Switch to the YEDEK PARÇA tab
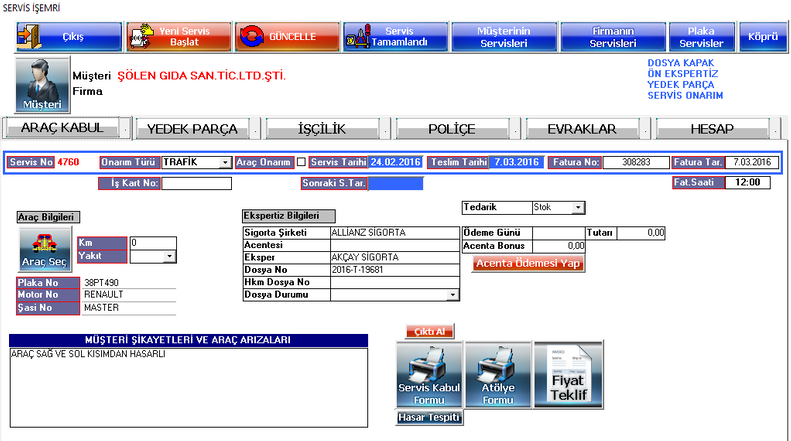 [192, 129]
